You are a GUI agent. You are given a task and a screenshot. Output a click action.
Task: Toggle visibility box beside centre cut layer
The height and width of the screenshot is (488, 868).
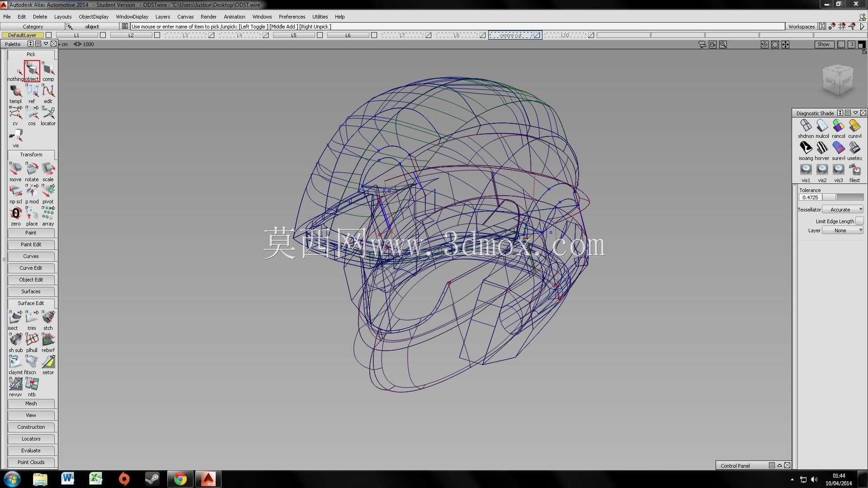(x=537, y=35)
